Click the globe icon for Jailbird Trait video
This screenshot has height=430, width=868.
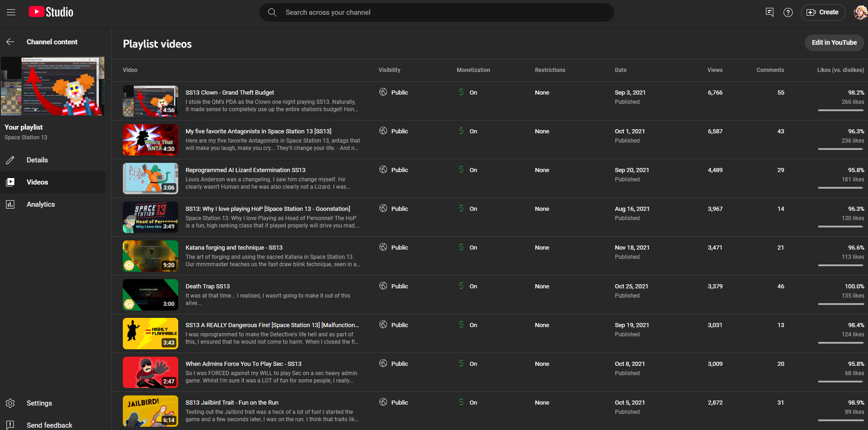383,402
